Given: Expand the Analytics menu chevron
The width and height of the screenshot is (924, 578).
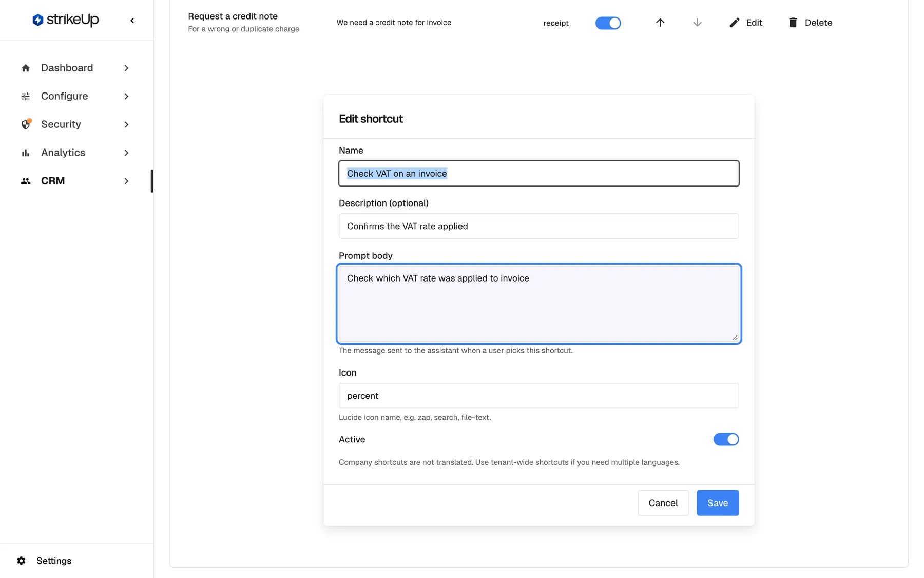Looking at the screenshot, I should [126, 153].
